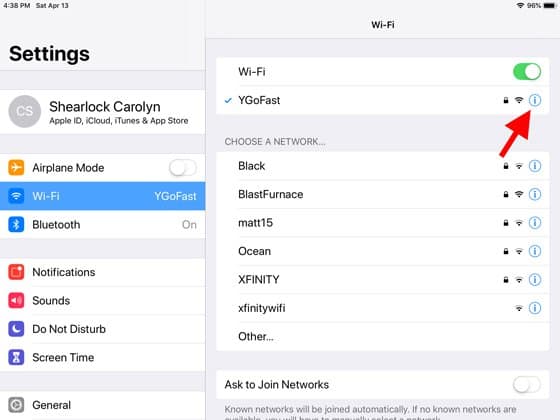Show details for the matt15 network
The image size is (560, 420).
pyautogui.click(x=535, y=223)
